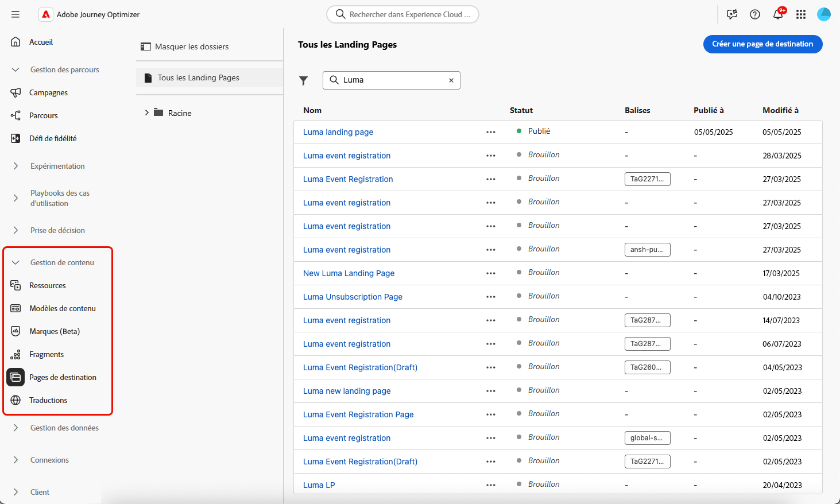Select Tous les Landing Pages folder item
This screenshot has height=504, width=840.
198,77
